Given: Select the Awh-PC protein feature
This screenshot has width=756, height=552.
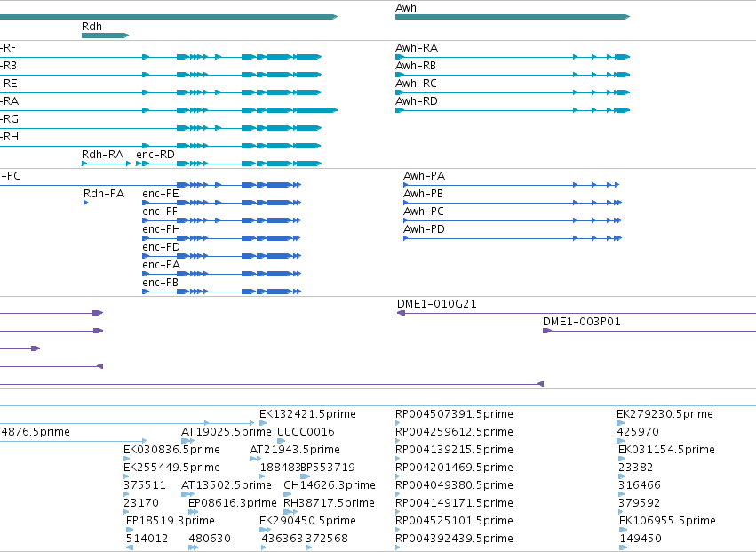Looking at the screenshot, I should [x=513, y=220].
